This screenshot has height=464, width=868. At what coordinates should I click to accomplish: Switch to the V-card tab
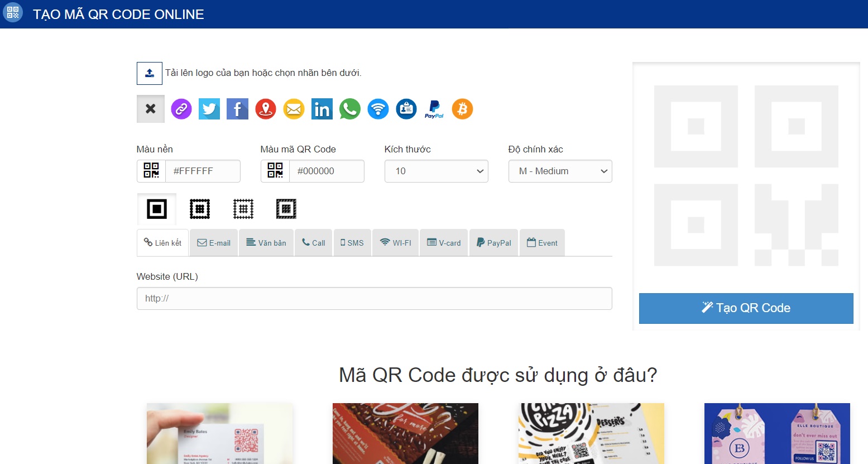coord(444,242)
